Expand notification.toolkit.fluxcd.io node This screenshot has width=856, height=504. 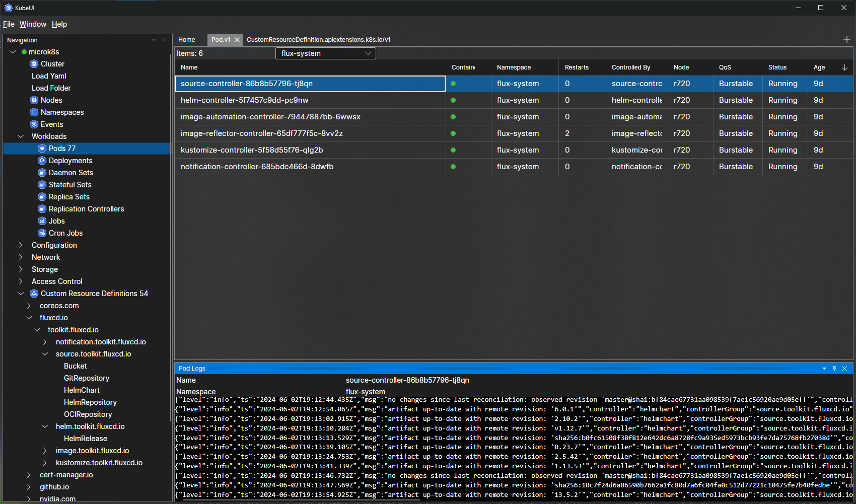tap(45, 342)
